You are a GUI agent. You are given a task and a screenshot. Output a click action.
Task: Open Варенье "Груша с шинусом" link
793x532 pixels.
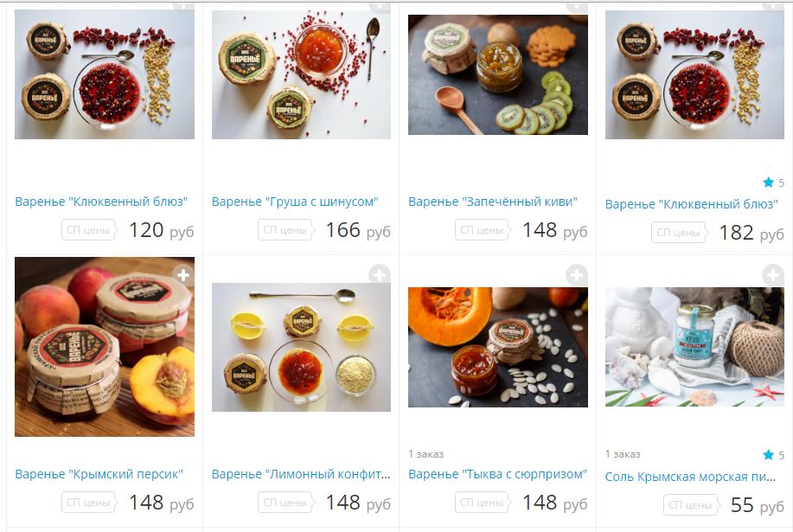pyautogui.click(x=295, y=202)
